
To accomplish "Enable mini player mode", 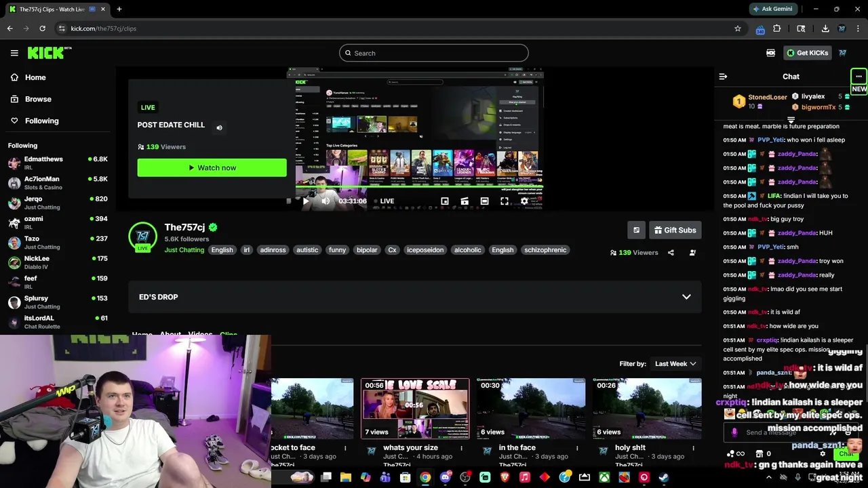I will pos(445,201).
